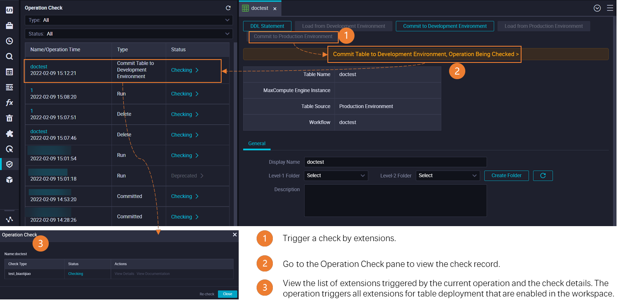The image size is (644, 304).
Task: Click View Details in check dialog
Action: coord(125,274)
